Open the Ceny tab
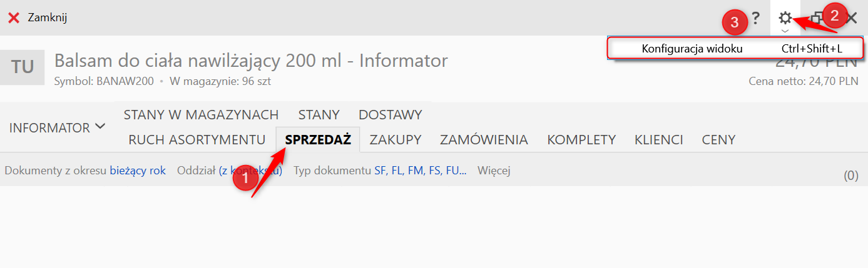 point(718,139)
